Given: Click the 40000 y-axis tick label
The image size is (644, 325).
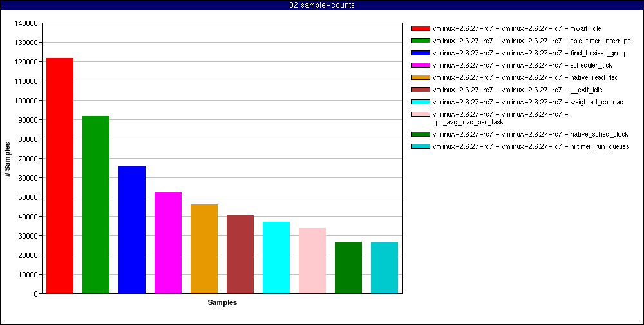Looking at the screenshot, I should coord(28,217).
